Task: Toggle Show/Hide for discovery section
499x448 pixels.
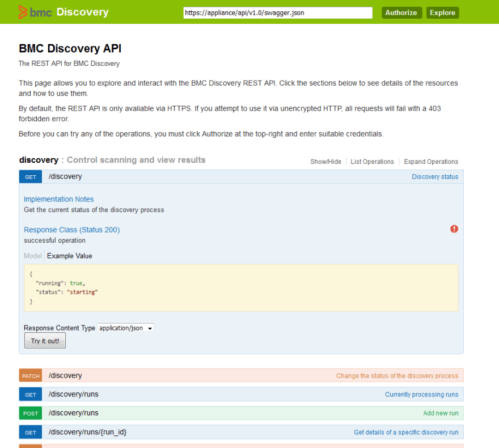Action: [x=325, y=162]
